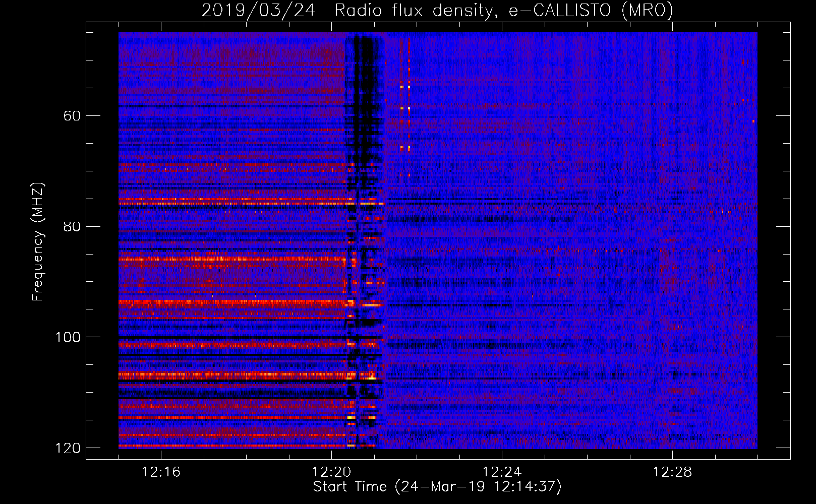The width and height of the screenshot is (816, 504).
Task: Click the date '2019/03/24' in the title
Action: [259, 10]
